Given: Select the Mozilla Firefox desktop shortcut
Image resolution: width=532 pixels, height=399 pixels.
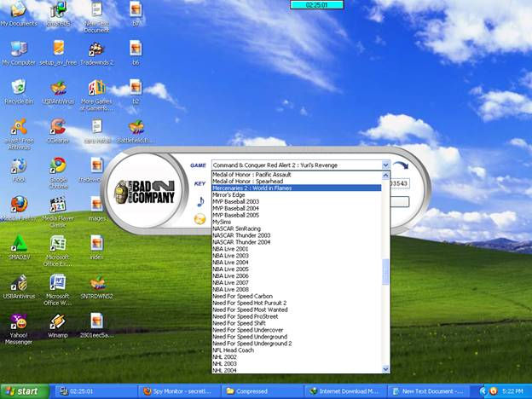Looking at the screenshot, I should click(19, 209).
